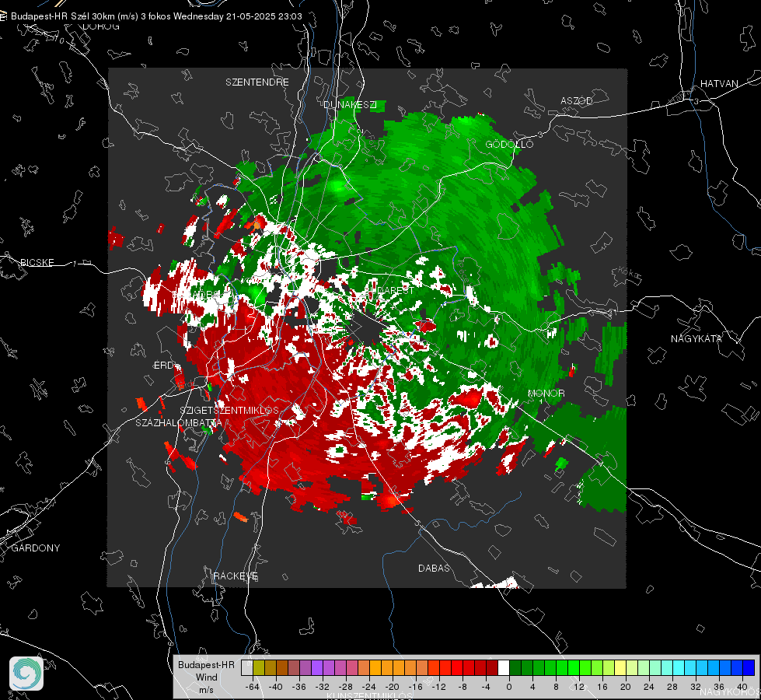Click the -12 legend tick label

tap(438, 687)
